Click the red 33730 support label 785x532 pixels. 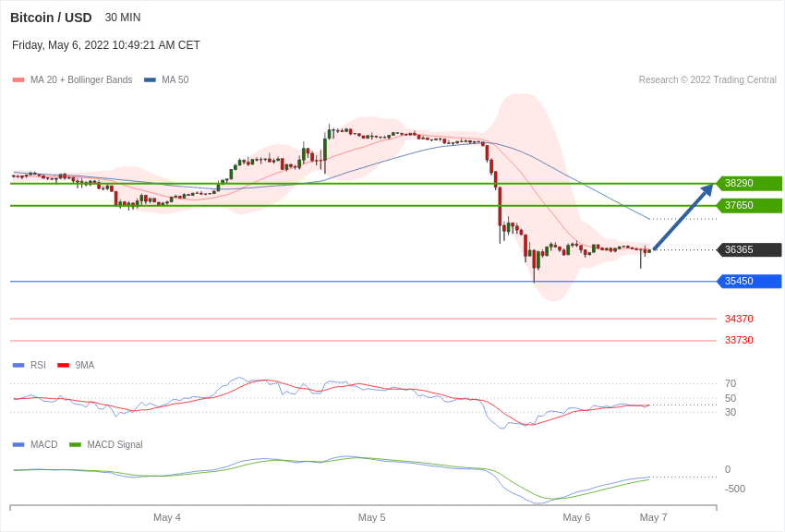(739, 340)
